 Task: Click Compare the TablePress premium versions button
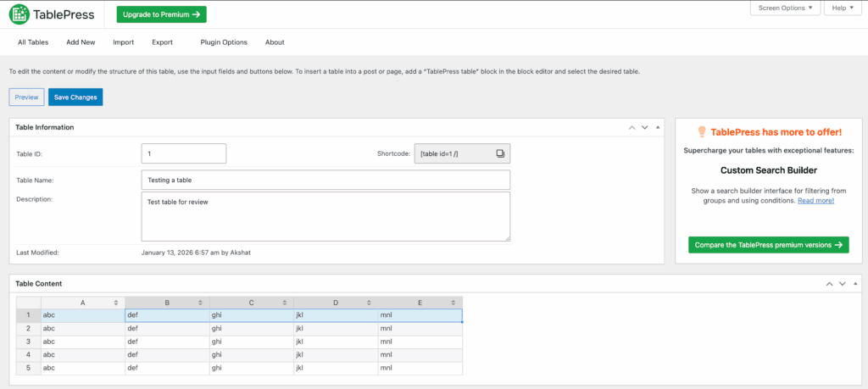click(x=768, y=245)
